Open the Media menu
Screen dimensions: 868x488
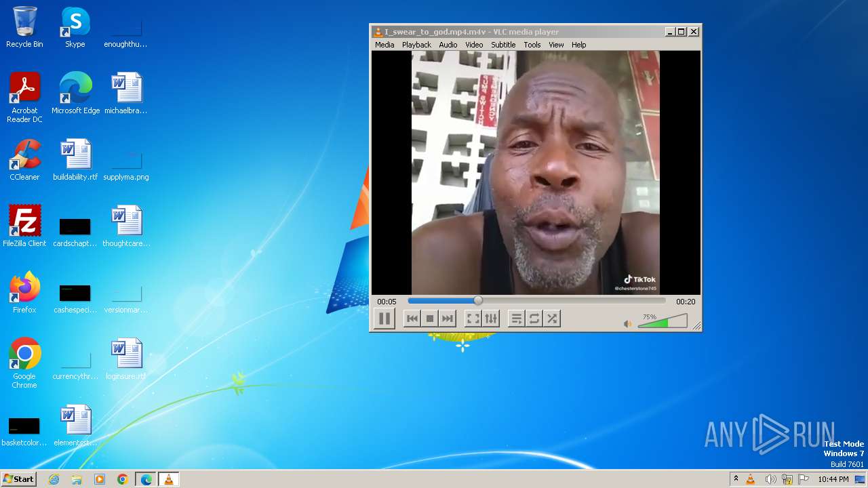pos(384,45)
